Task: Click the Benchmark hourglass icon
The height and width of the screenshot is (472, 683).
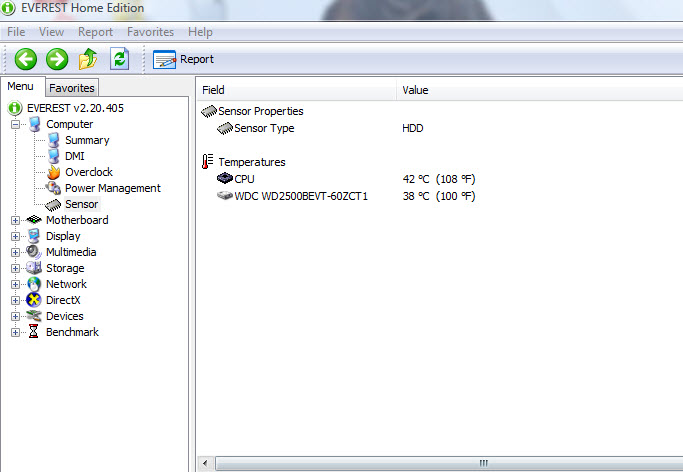Action: [34, 332]
